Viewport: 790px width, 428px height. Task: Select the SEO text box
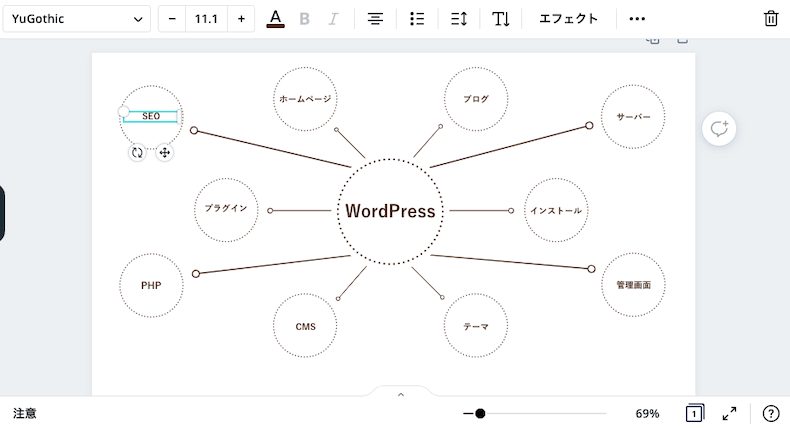(151, 116)
